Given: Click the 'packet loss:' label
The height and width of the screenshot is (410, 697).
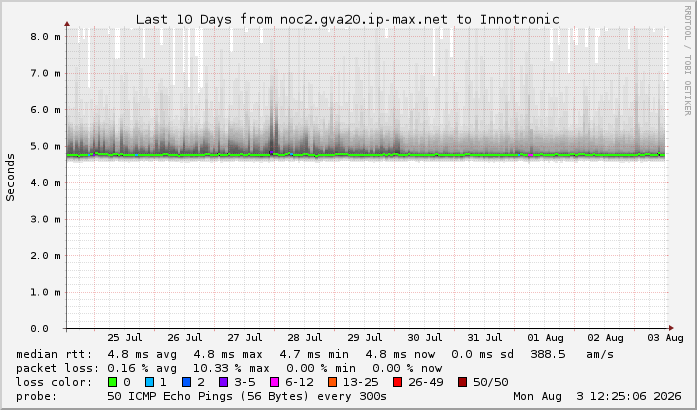Looking at the screenshot, I should pos(58,368).
